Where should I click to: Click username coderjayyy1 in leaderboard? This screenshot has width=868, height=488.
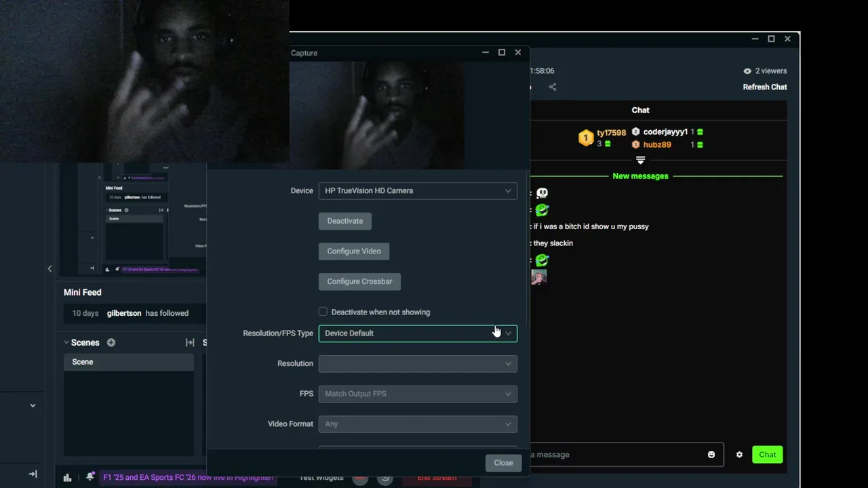pos(665,132)
